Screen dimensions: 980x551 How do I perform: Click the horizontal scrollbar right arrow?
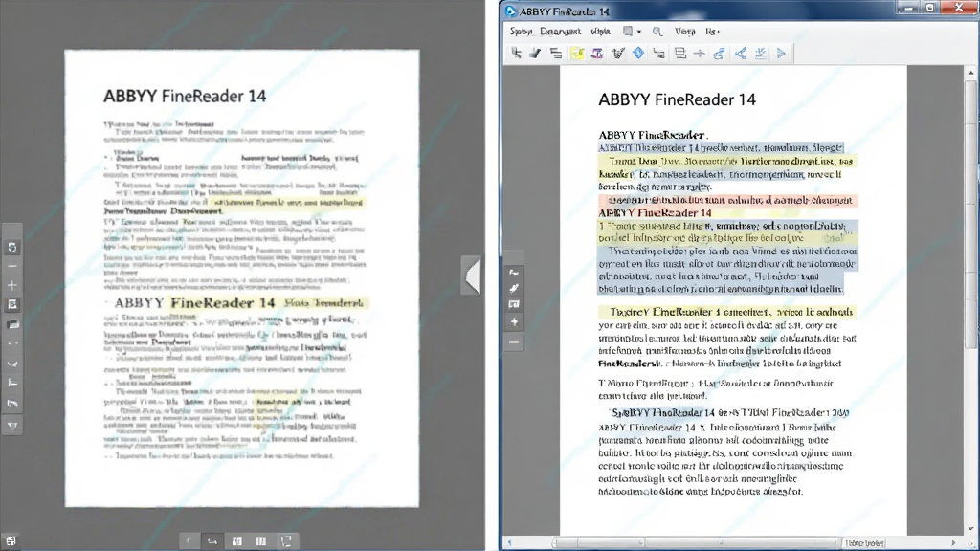(953, 543)
